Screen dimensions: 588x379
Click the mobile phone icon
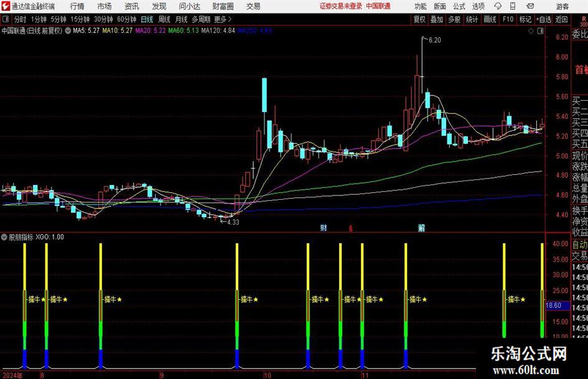(x=513, y=6)
